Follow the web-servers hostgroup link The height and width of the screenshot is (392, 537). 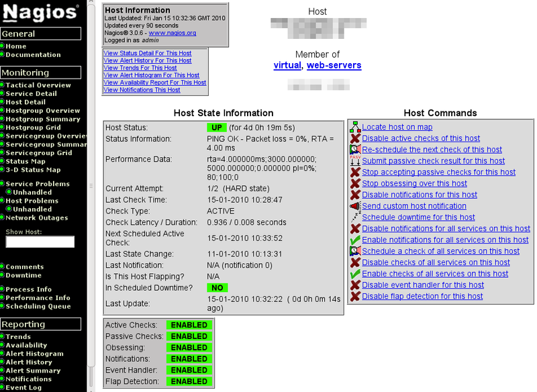pos(334,65)
